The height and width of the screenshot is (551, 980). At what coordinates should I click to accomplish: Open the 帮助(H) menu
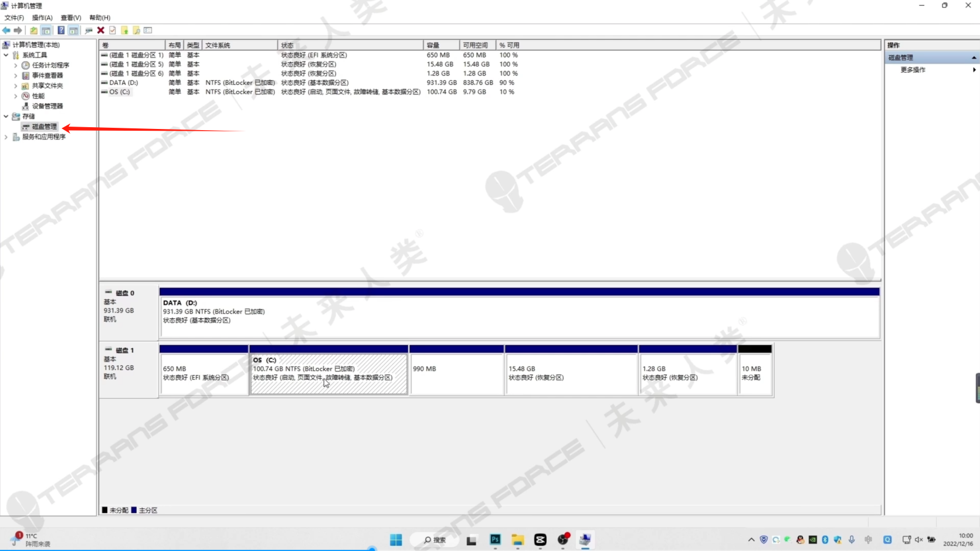pyautogui.click(x=100, y=18)
